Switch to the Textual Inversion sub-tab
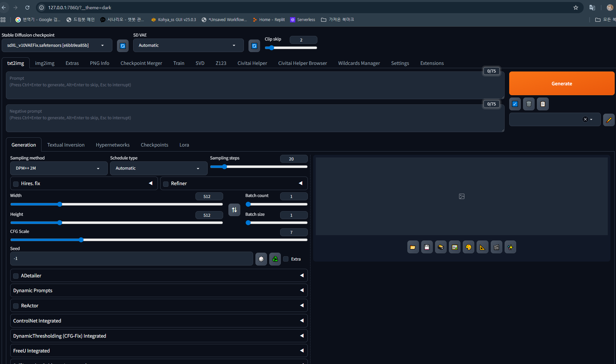This screenshot has width=616, height=364. (x=66, y=145)
